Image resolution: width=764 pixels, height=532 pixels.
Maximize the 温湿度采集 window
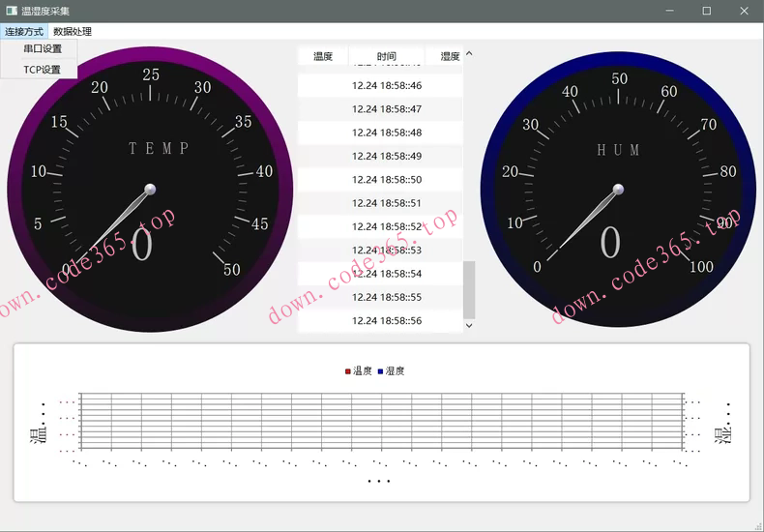point(706,11)
